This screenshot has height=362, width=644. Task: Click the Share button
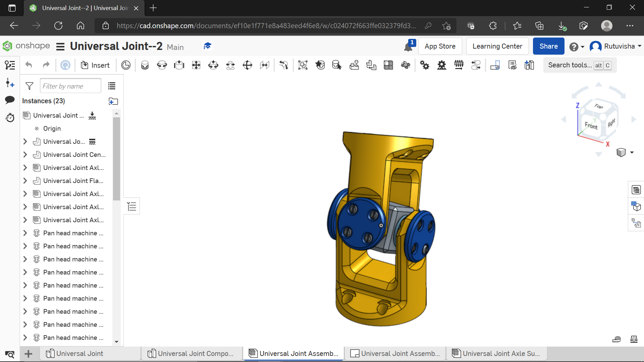click(548, 46)
